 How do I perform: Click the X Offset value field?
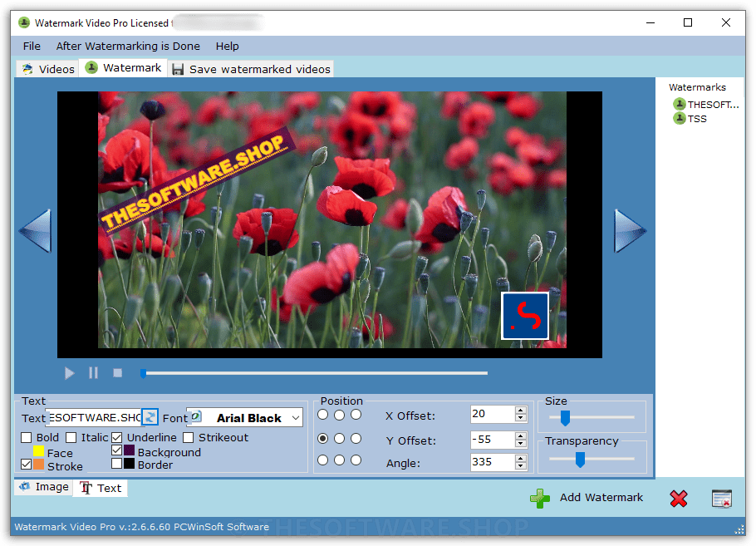[x=493, y=414]
